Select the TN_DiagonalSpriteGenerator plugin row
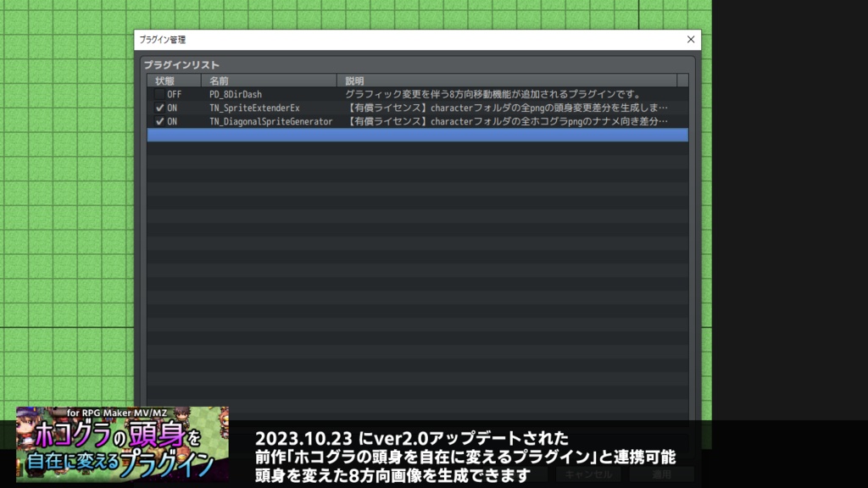Viewport: 868px width, 488px height. coord(271,120)
